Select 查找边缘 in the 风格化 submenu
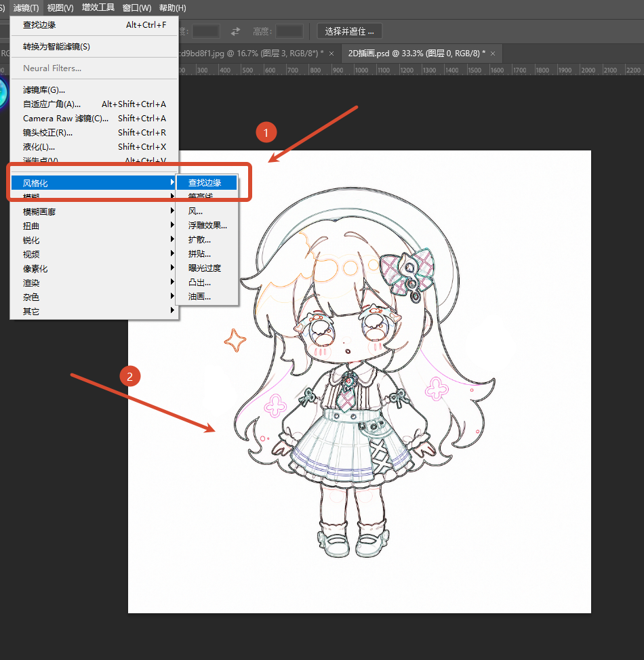Screen dimensions: 644x660 207,183
